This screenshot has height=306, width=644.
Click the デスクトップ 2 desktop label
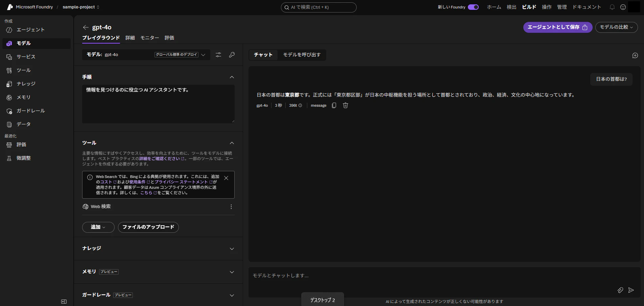coord(323,300)
